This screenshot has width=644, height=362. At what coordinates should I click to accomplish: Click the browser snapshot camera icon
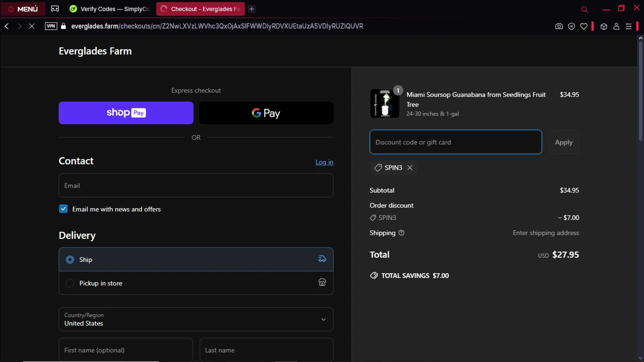[559, 26]
